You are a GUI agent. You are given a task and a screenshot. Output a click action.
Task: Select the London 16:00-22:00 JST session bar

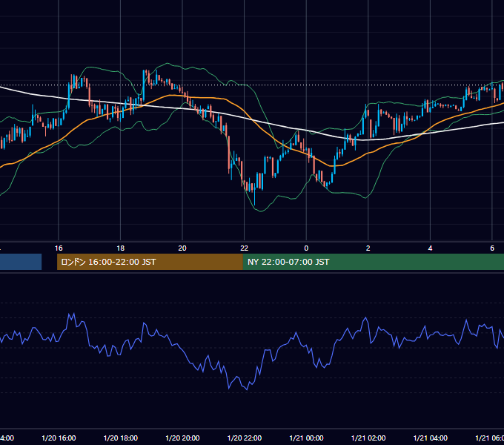(150, 262)
